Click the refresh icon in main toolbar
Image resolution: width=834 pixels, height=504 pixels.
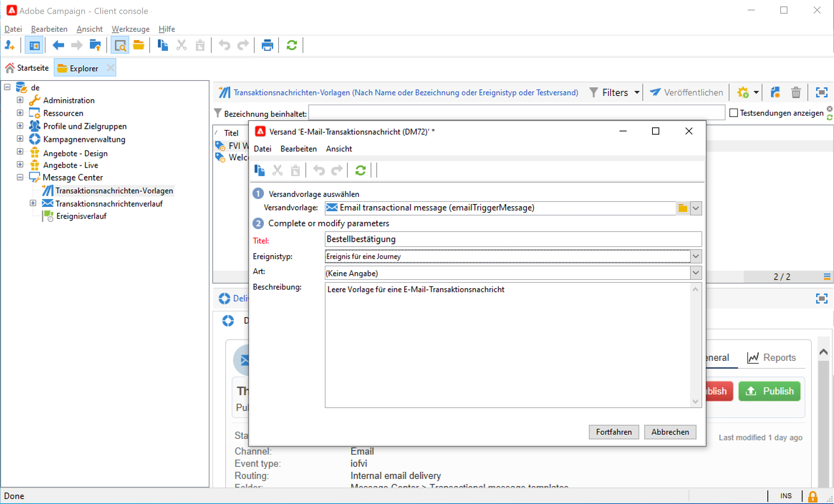pyautogui.click(x=291, y=45)
